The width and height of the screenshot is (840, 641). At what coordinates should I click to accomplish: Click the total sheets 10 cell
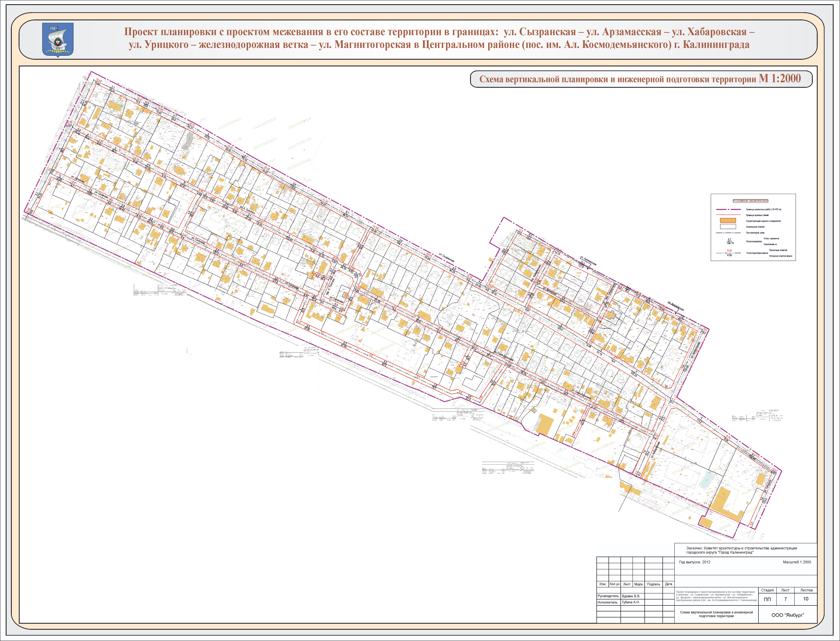point(806,599)
